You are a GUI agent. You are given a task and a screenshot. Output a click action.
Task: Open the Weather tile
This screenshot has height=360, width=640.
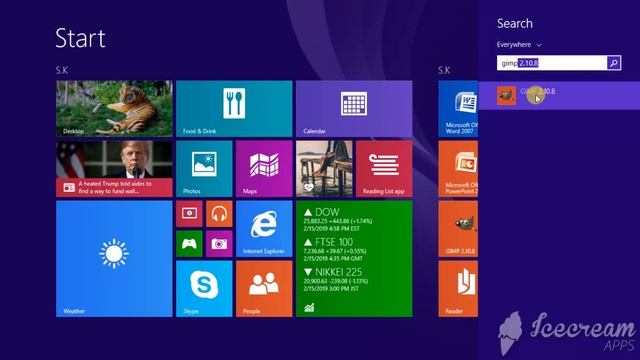(x=114, y=258)
